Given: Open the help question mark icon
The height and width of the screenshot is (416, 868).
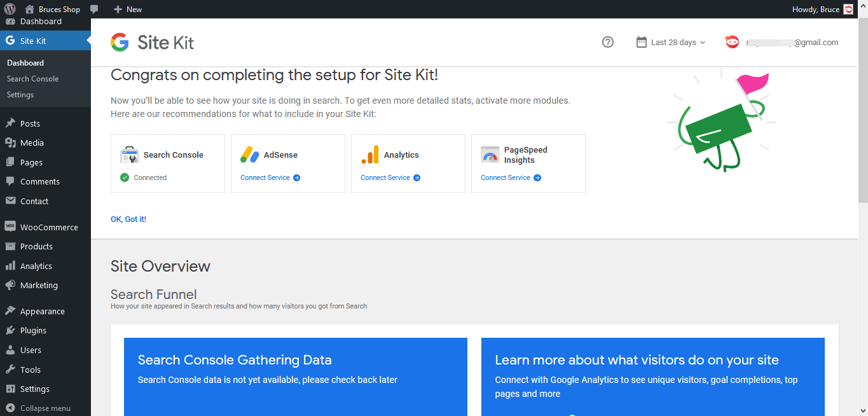Looking at the screenshot, I should click(608, 43).
